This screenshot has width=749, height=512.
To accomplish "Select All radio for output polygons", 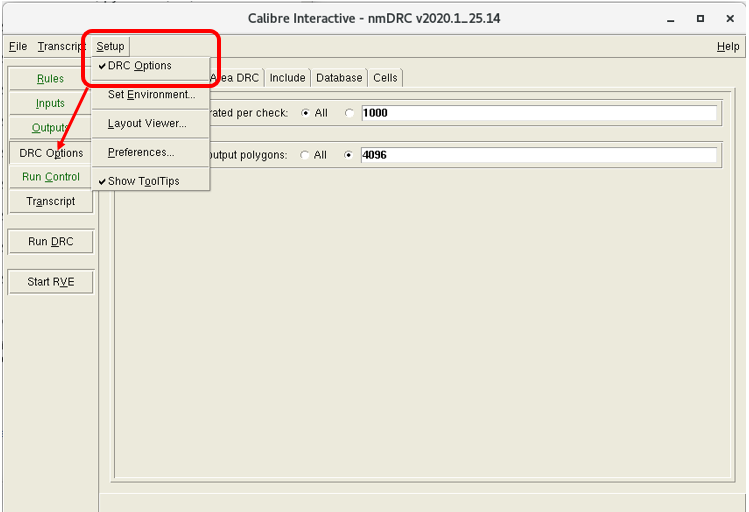I will (304, 155).
